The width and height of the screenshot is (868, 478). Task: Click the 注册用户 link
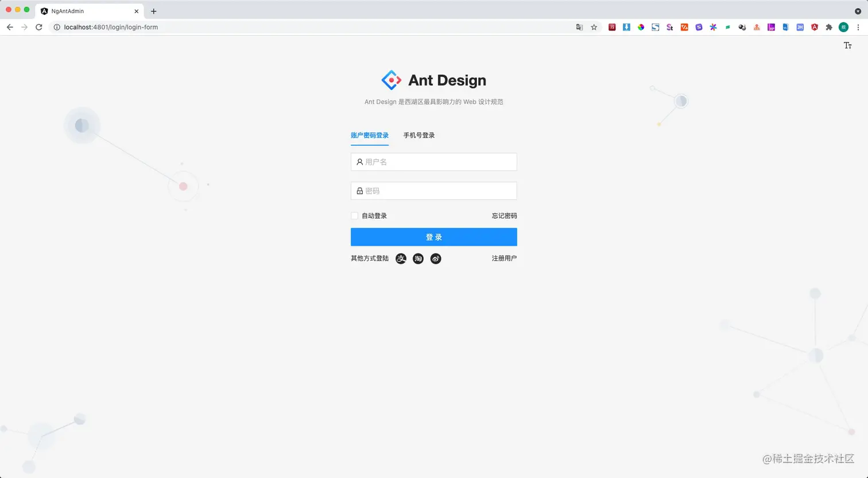pos(504,259)
